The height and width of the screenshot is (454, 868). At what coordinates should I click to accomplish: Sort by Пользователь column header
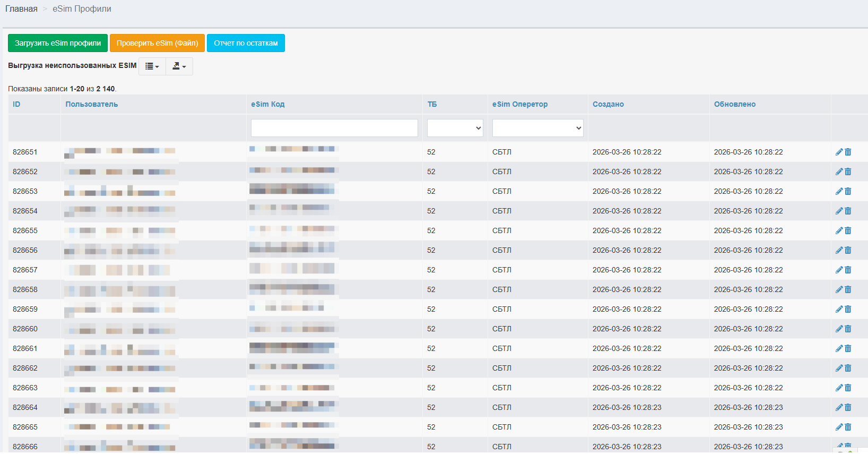pos(92,104)
